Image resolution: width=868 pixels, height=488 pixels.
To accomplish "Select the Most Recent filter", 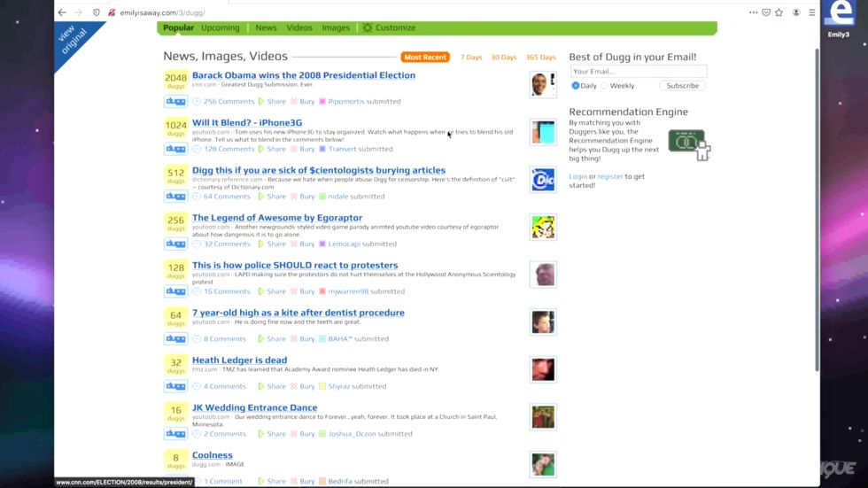I will 425,57.
